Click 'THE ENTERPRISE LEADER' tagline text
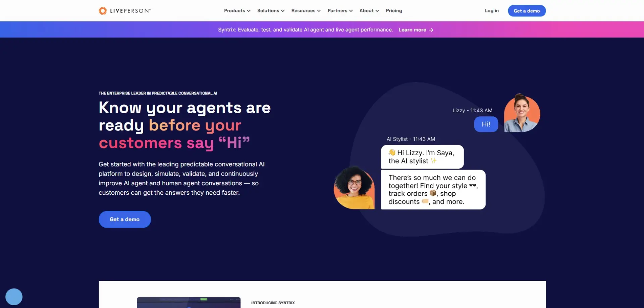 [x=158, y=93]
